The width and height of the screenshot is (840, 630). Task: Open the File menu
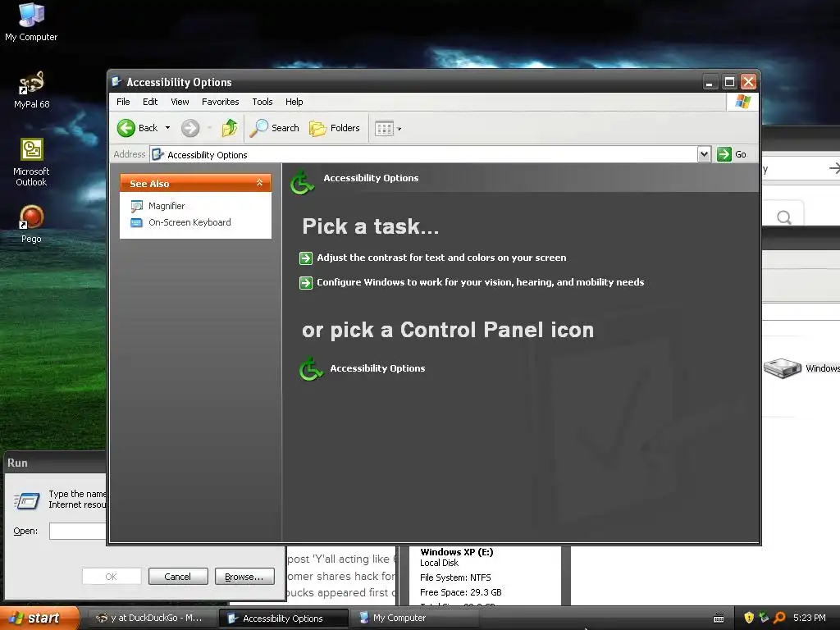pyautogui.click(x=123, y=102)
